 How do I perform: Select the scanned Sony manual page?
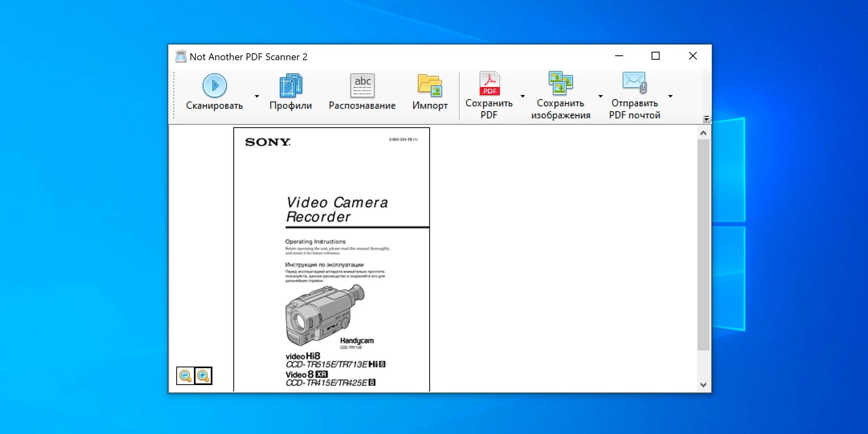coord(332,259)
